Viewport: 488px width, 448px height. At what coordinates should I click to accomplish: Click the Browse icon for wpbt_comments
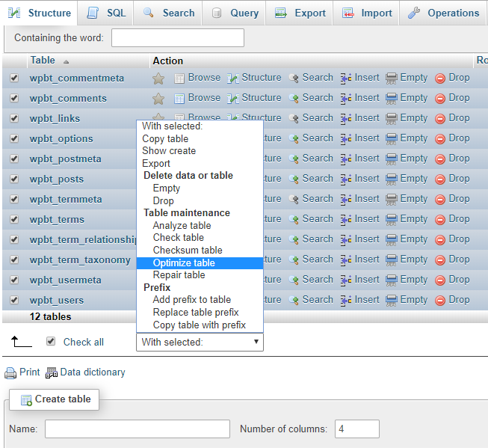pos(179,98)
